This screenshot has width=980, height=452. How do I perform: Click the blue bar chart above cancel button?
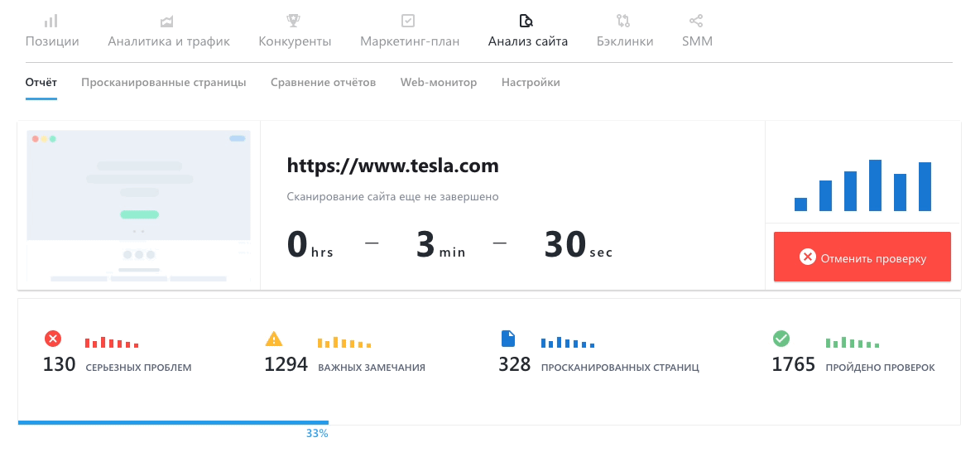pos(863,185)
